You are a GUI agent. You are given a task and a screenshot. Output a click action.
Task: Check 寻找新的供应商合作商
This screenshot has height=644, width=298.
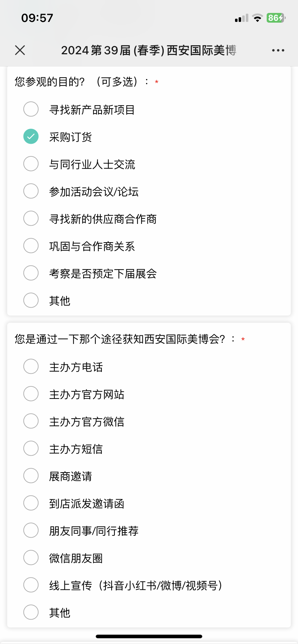coord(31,218)
